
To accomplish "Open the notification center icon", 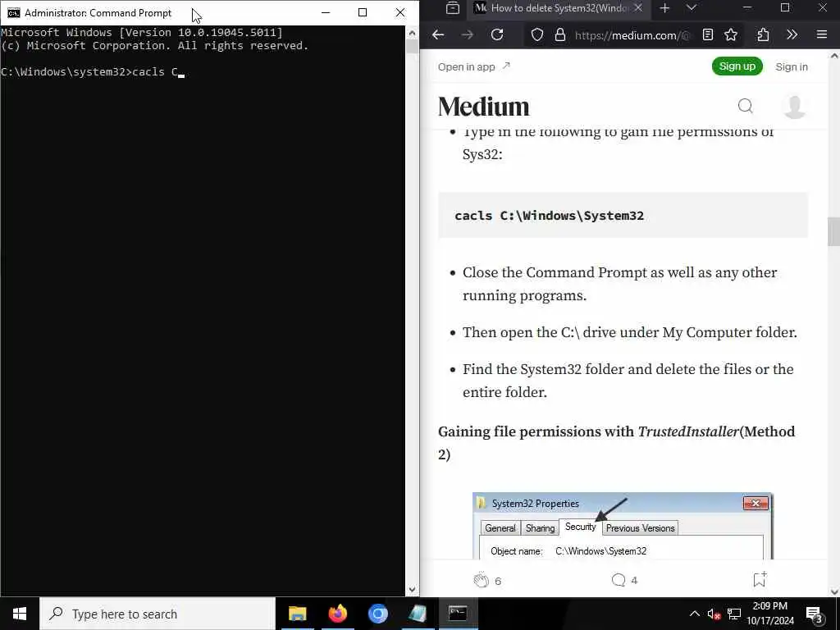I will (x=815, y=614).
